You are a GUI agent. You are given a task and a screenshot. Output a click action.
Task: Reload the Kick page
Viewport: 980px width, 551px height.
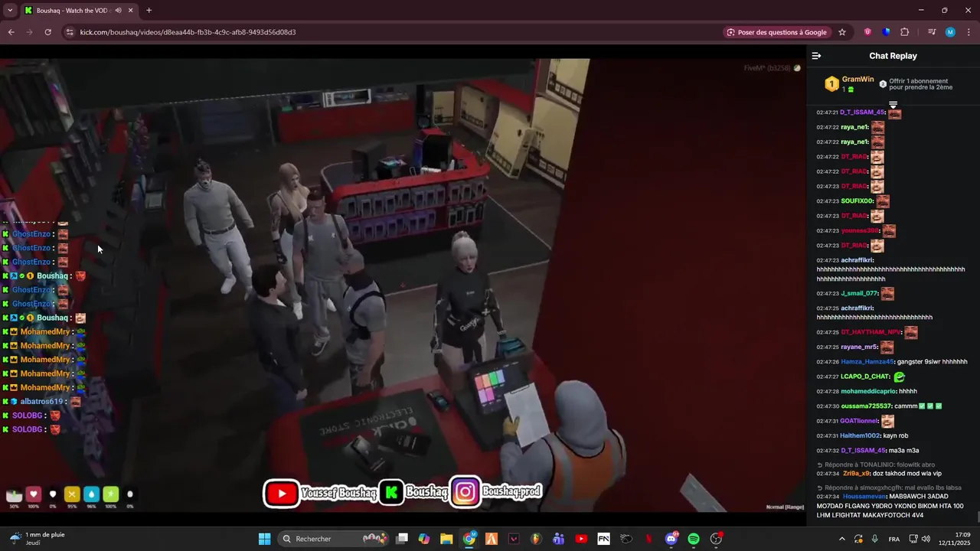click(x=47, y=32)
